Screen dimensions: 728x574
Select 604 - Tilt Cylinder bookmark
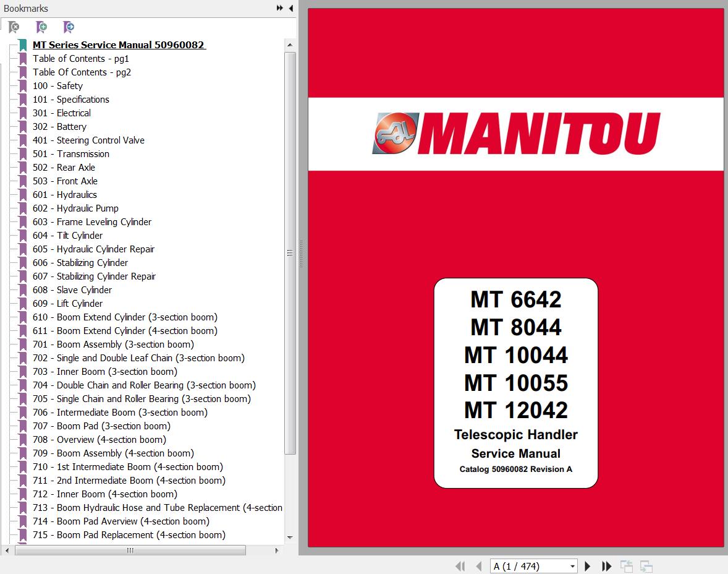pos(67,236)
